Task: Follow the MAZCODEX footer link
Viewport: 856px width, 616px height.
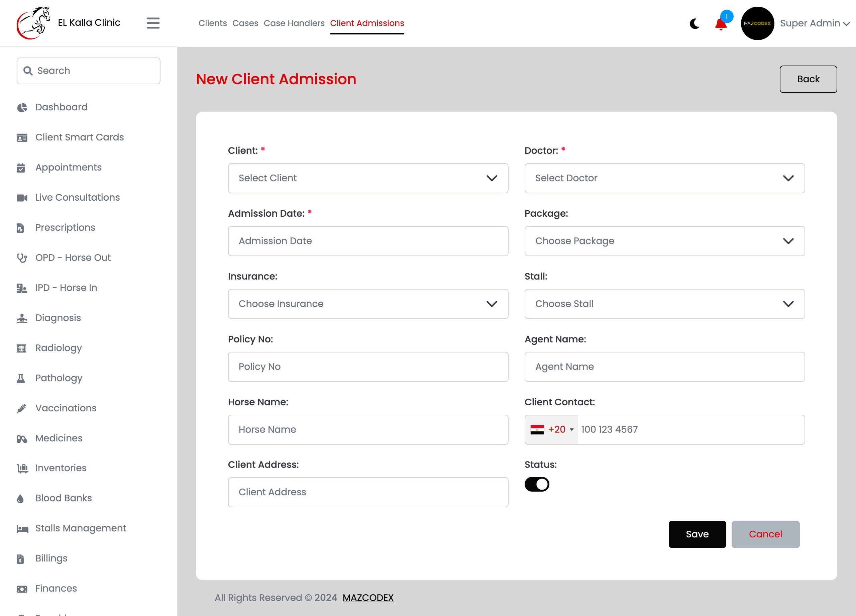Action: [x=367, y=598]
